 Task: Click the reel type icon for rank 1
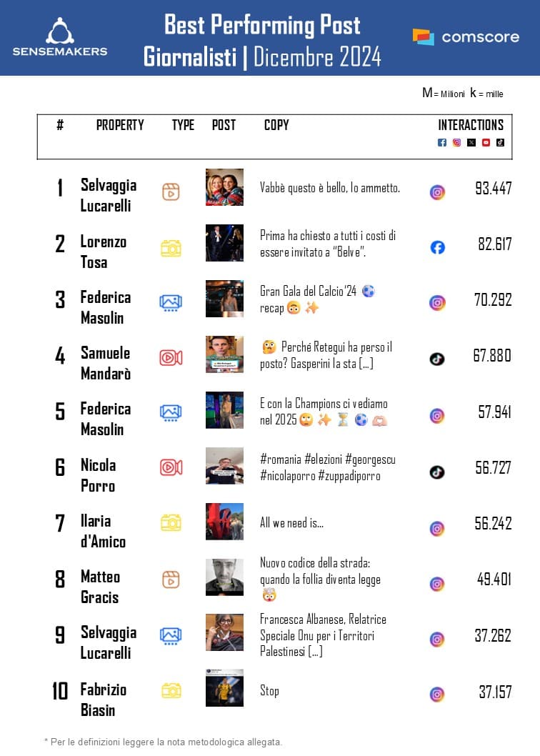click(171, 192)
